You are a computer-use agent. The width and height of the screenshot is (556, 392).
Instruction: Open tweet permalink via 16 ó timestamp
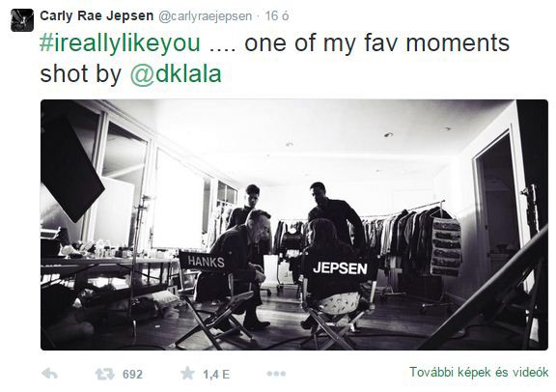[277, 15]
